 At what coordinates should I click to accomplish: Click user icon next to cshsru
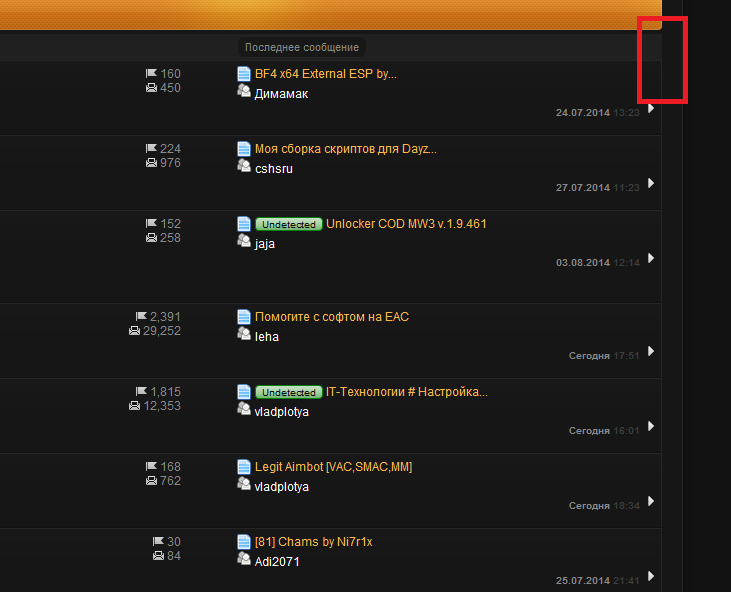(244, 166)
